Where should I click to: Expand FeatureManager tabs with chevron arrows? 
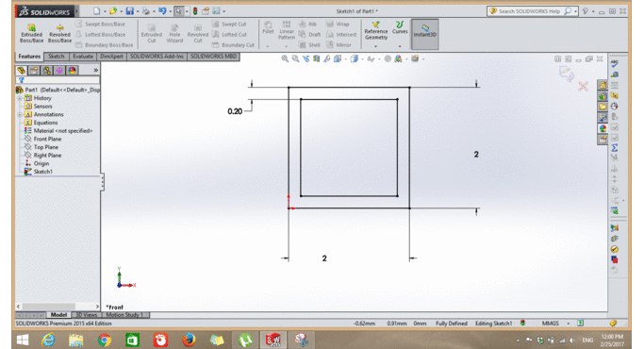pos(95,71)
